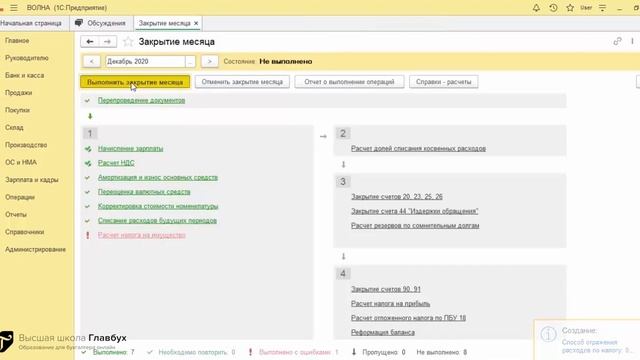Open Покупки section in sidebar
Screen dimensions: 640x360
[x=17, y=110]
